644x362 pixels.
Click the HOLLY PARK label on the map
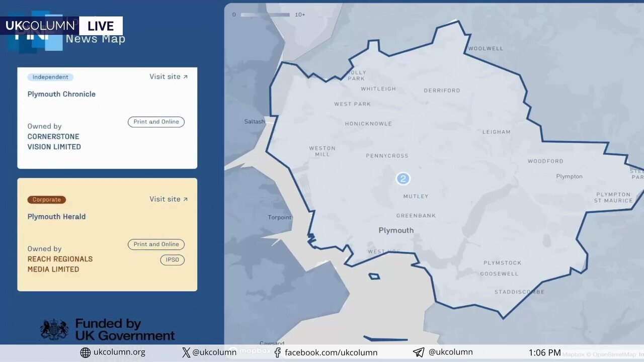pyautogui.click(x=356, y=75)
